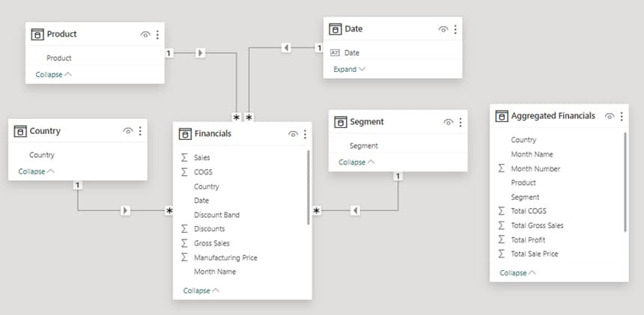Open the Aggregated Financials more options menu
Screen dimensions: 644x315
[622, 116]
